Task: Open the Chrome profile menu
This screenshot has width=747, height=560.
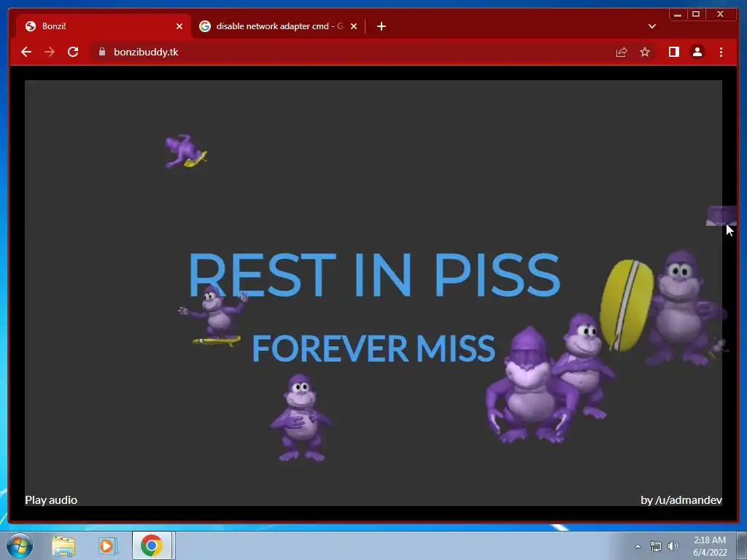Action: [x=697, y=52]
